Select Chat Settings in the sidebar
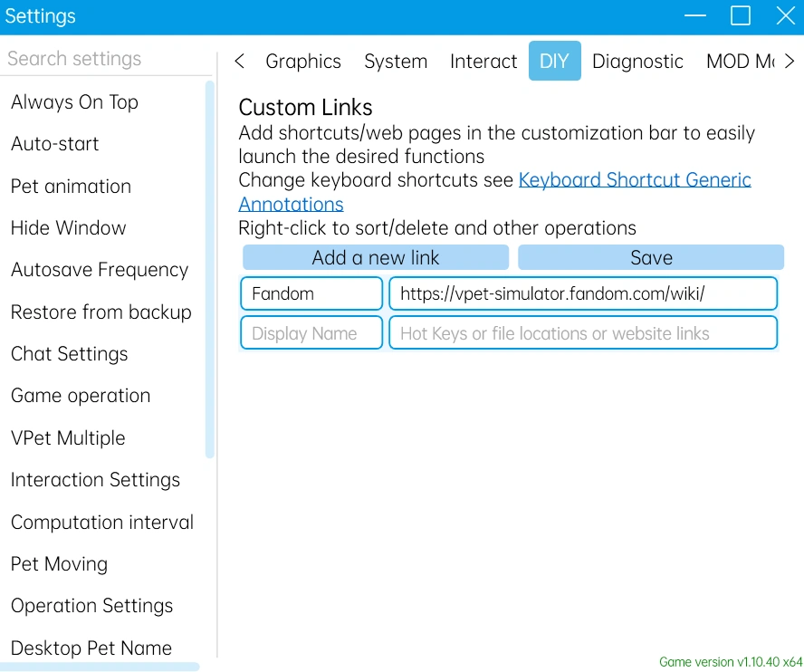Image resolution: width=804 pixels, height=672 pixels. pos(70,354)
